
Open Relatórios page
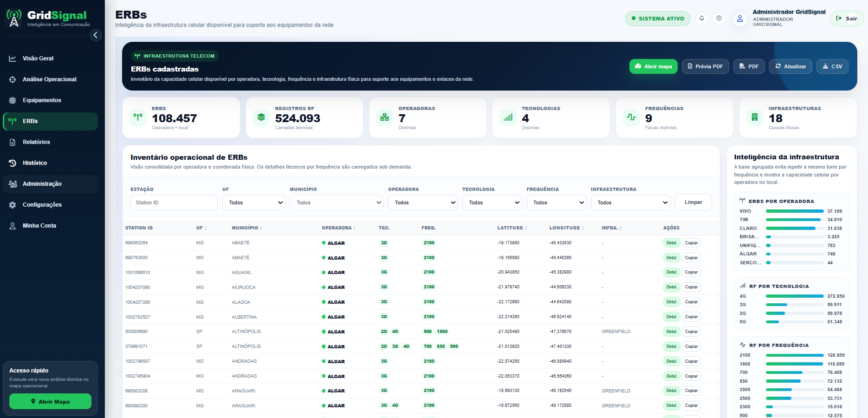[50, 142]
